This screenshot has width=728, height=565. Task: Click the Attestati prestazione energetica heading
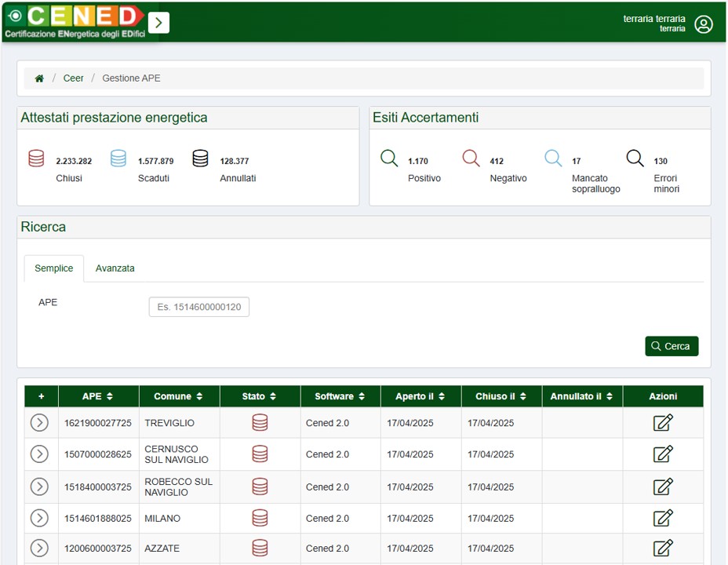tap(114, 118)
